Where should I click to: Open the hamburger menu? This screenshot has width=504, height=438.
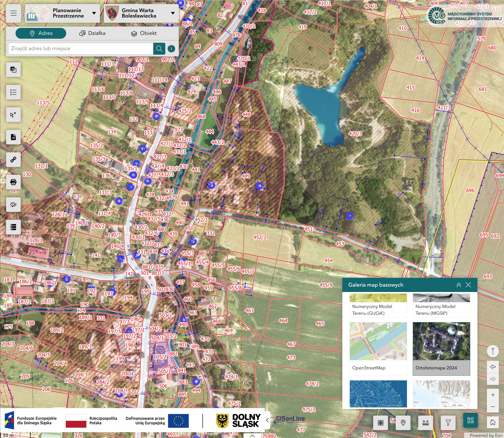pyautogui.click(x=14, y=13)
